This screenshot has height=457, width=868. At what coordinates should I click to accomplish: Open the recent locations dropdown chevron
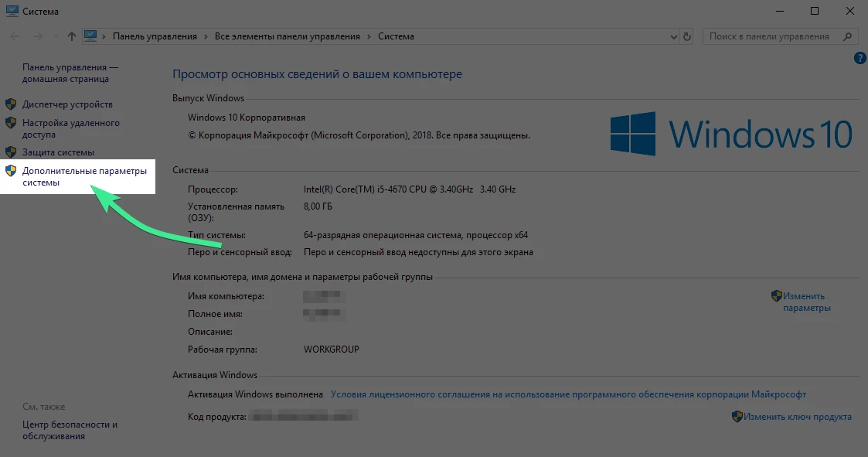pyautogui.click(x=54, y=37)
